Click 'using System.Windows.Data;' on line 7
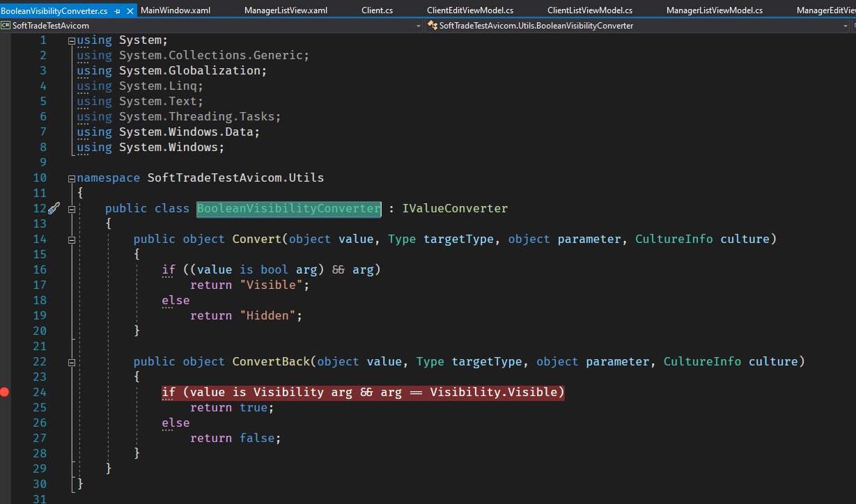This screenshot has height=504, width=856. [169, 132]
